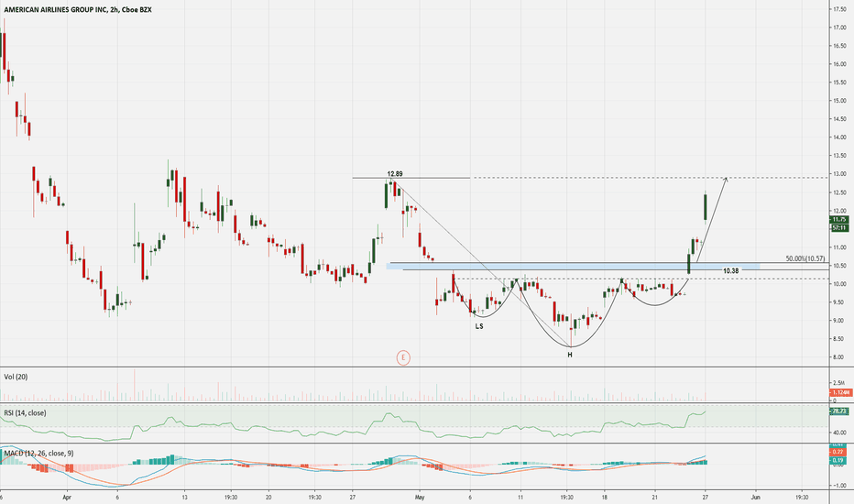Viewport: 854px width, 504px height.
Task: Click the 11.00 price axis level
Action: (838, 247)
